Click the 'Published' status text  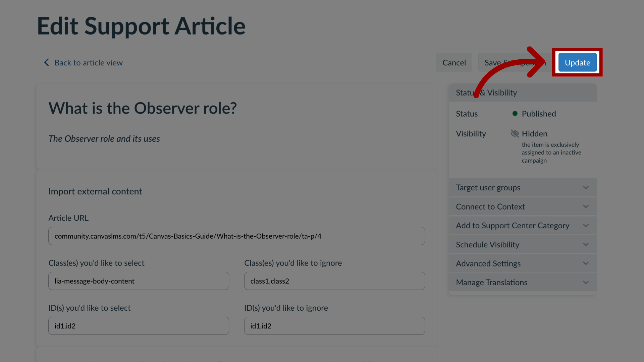pyautogui.click(x=539, y=114)
